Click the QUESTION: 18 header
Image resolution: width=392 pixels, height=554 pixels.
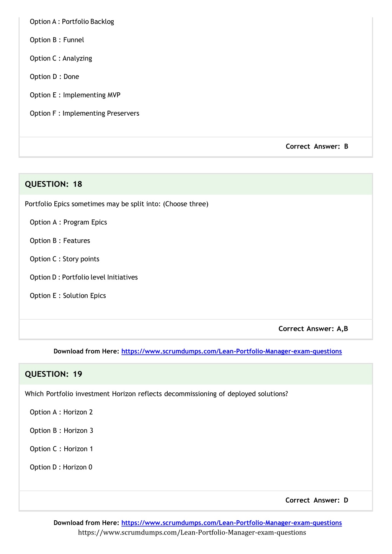click(196, 184)
